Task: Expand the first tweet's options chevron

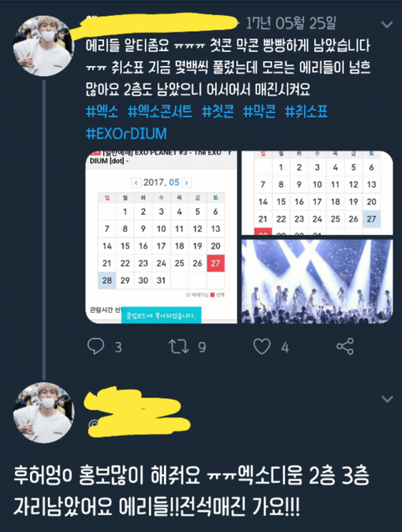Action: [x=387, y=24]
